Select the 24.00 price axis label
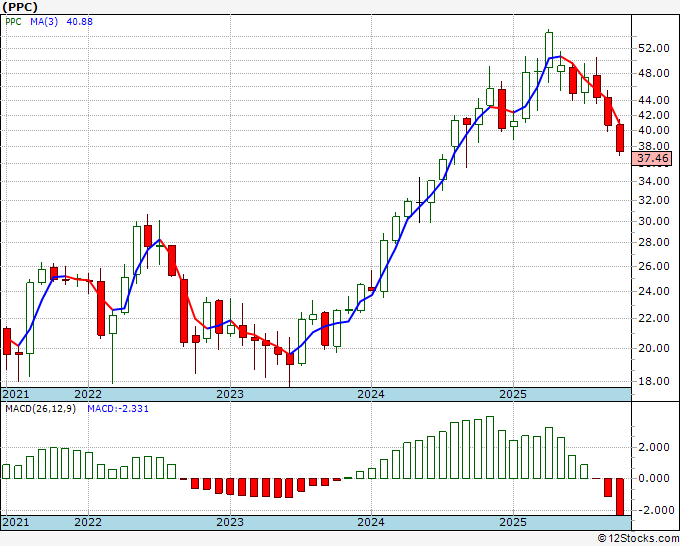The width and height of the screenshot is (680, 546). [x=653, y=291]
